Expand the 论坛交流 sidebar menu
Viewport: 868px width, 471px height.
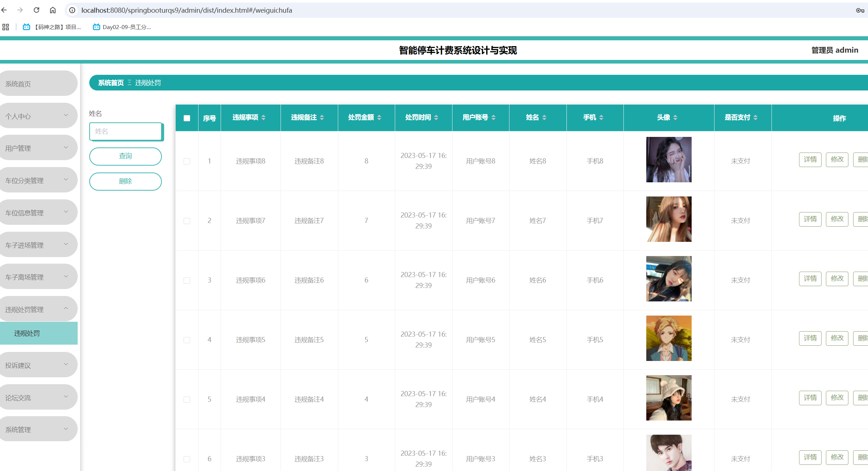point(38,397)
